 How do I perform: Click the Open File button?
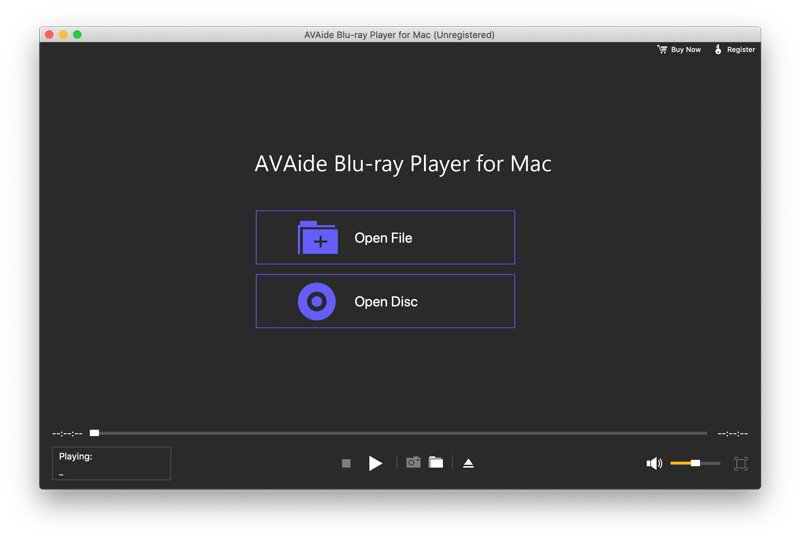[385, 237]
